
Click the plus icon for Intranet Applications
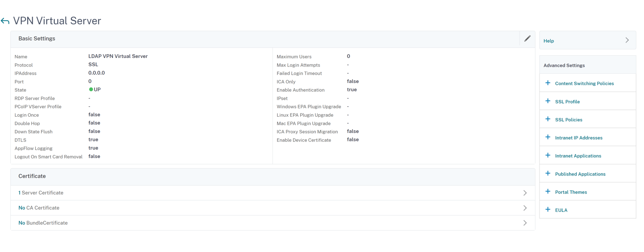click(547, 155)
